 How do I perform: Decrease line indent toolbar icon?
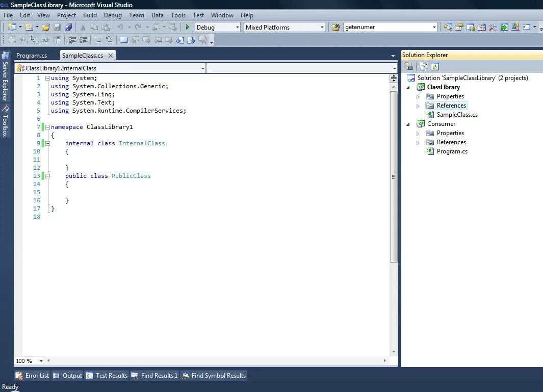[72, 40]
